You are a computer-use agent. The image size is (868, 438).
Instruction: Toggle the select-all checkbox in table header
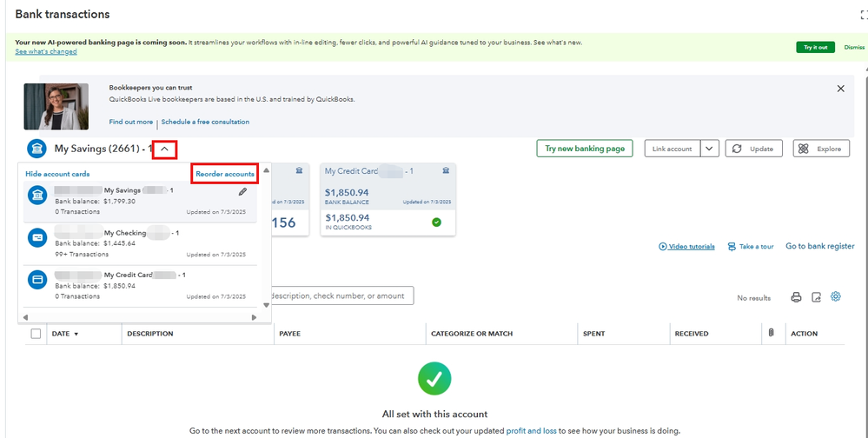[36, 334]
